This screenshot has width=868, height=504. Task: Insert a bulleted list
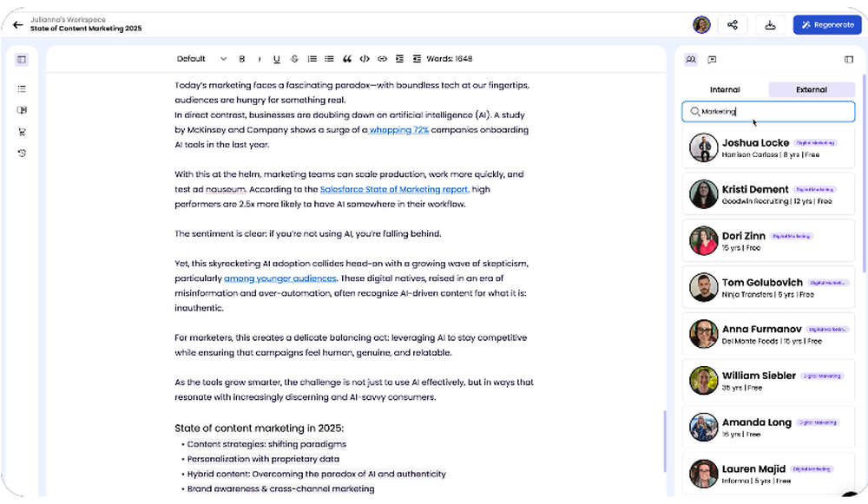[x=329, y=59]
